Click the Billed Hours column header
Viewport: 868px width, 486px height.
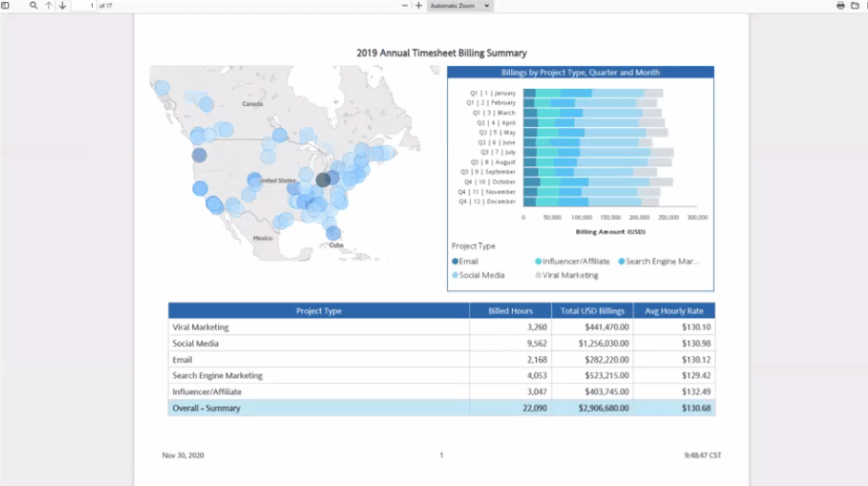pos(510,311)
